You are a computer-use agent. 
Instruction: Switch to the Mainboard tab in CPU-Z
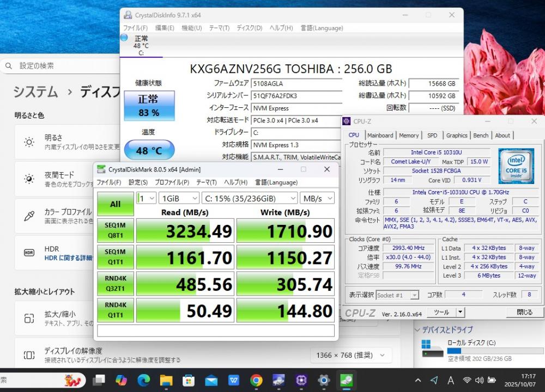coord(380,136)
